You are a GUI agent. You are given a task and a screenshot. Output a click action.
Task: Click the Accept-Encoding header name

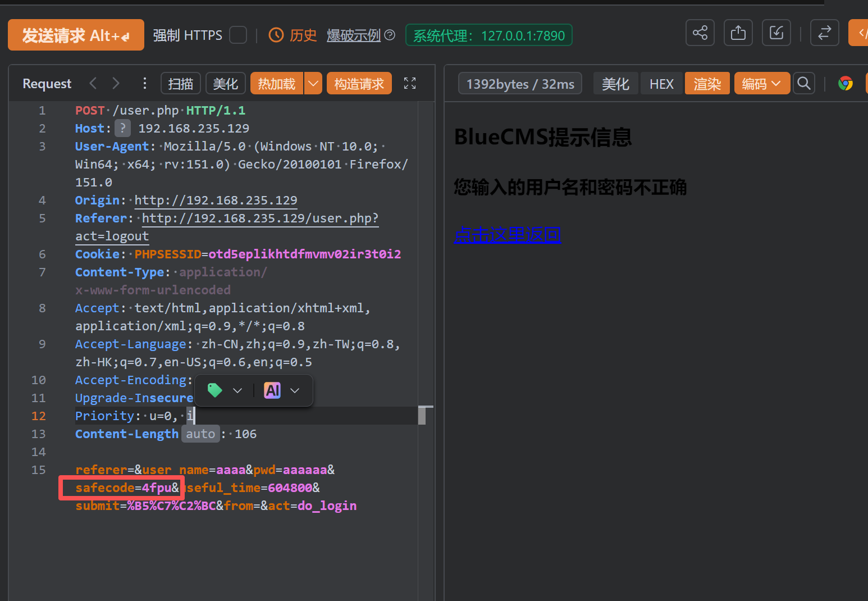tap(131, 380)
